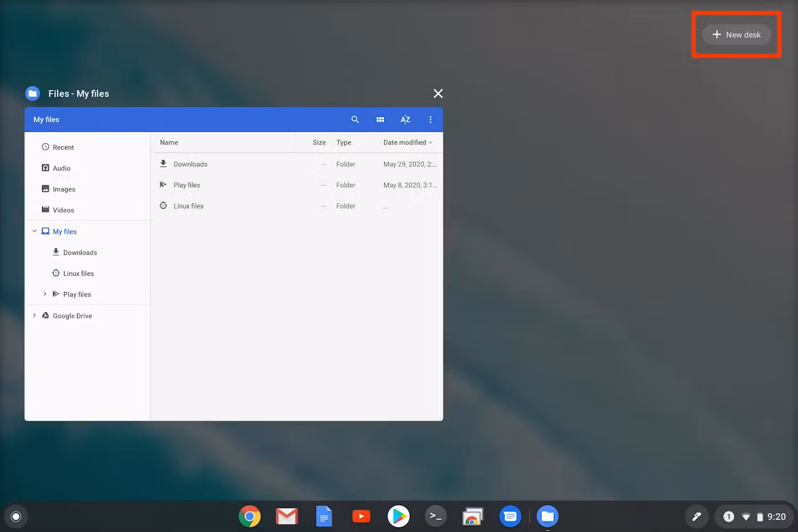Open the Images section in Files
The width and height of the screenshot is (798, 532).
pyautogui.click(x=64, y=189)
